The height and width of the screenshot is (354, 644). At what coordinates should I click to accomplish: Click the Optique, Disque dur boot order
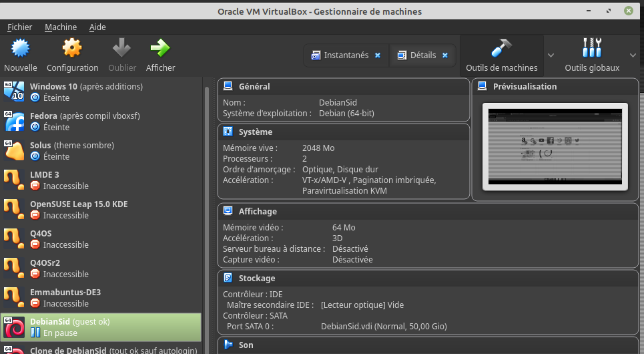click(340, 170)
